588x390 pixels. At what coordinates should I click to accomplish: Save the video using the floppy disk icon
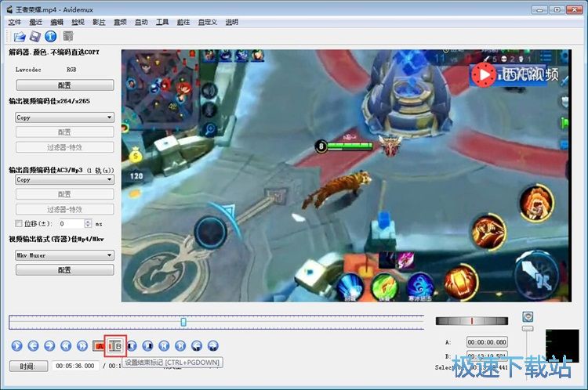click(x=35, y=36)
